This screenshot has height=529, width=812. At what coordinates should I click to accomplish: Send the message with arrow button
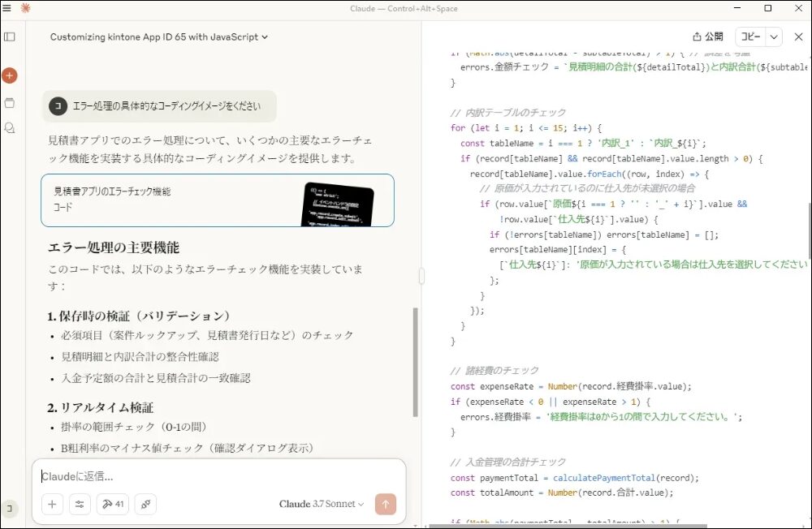tap(385, 504)
